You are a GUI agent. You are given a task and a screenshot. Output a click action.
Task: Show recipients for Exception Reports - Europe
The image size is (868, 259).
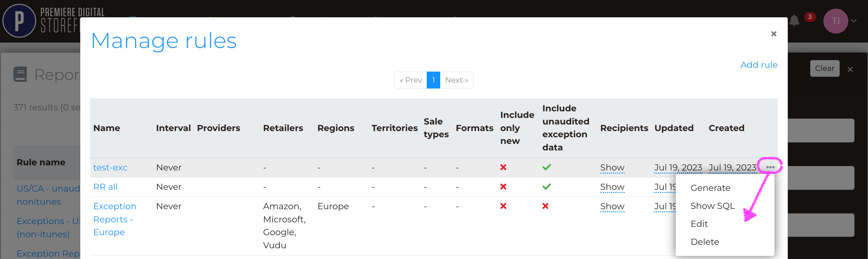(612, 206)
